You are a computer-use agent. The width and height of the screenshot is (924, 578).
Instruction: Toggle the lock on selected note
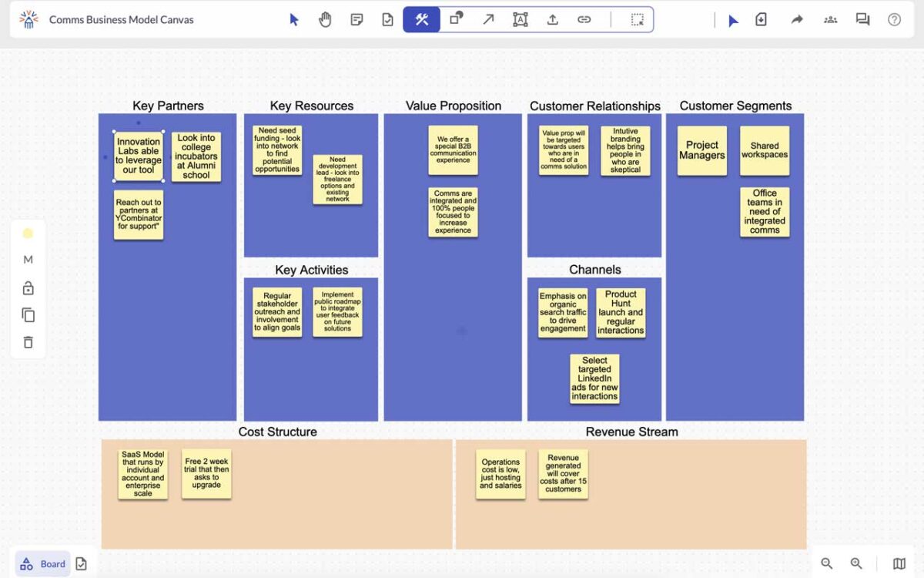[x=28, y=288]
